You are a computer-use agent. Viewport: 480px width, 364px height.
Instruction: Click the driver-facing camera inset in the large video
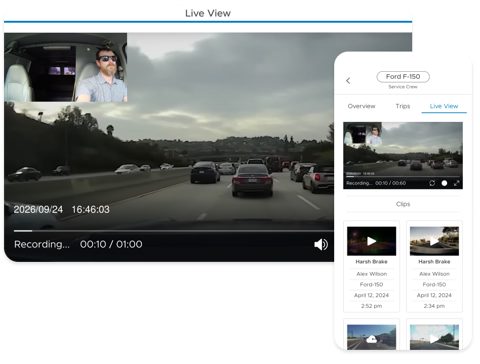(x=65, y=67)
